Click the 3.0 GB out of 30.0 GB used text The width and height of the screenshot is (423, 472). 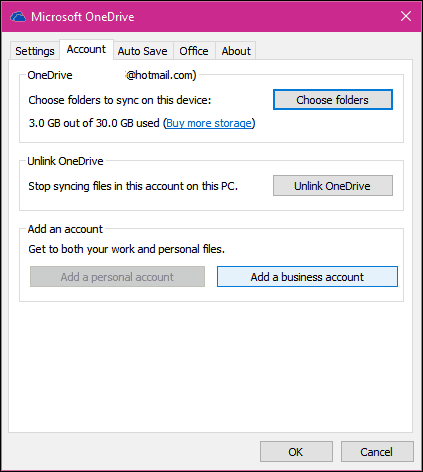(94, 123)
